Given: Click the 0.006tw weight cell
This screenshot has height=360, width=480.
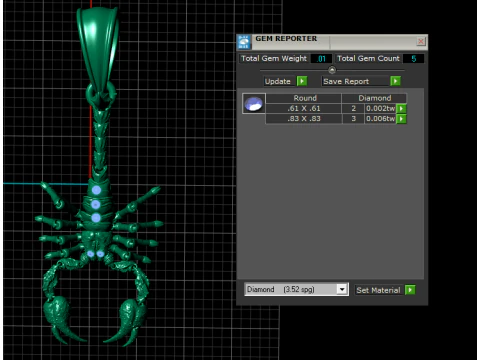Looking at the screenshot, I should tap(380, 119).
